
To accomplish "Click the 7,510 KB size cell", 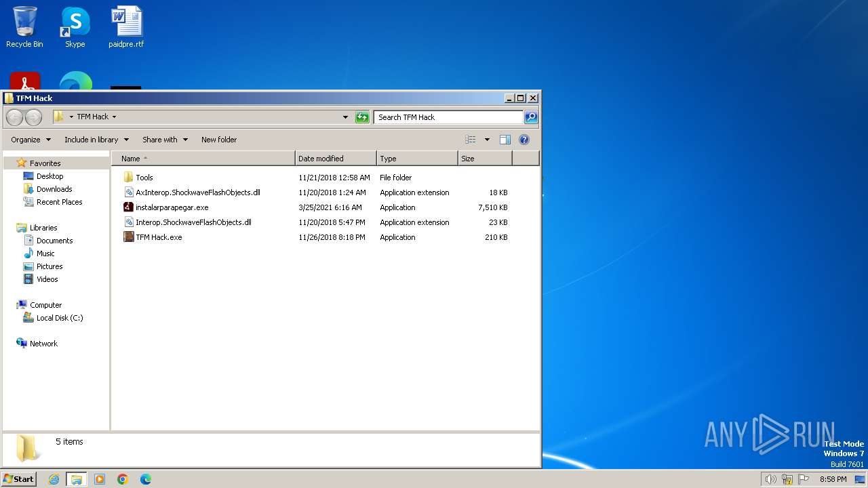I will click(492, 207).
